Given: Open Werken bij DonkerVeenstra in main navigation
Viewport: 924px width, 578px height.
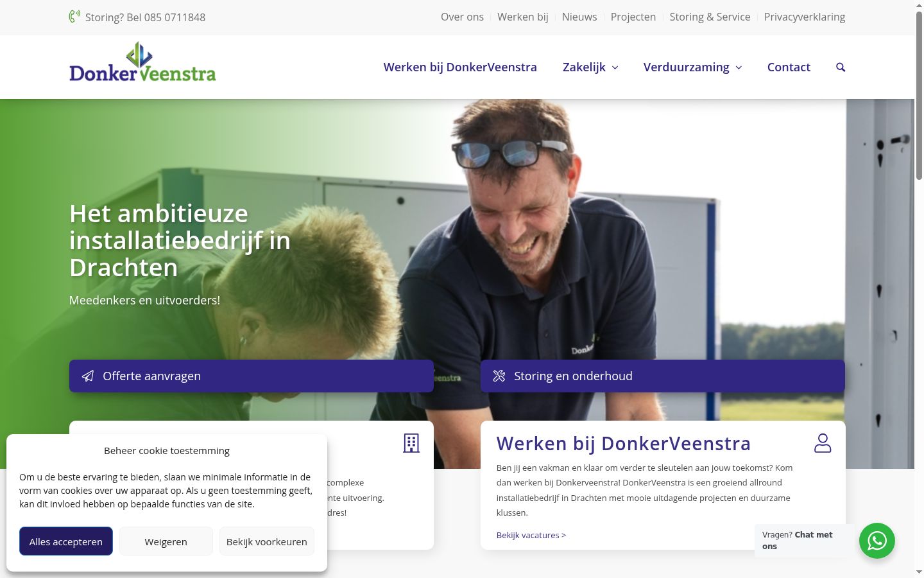Looking at the screenshot, I should 460,67.
